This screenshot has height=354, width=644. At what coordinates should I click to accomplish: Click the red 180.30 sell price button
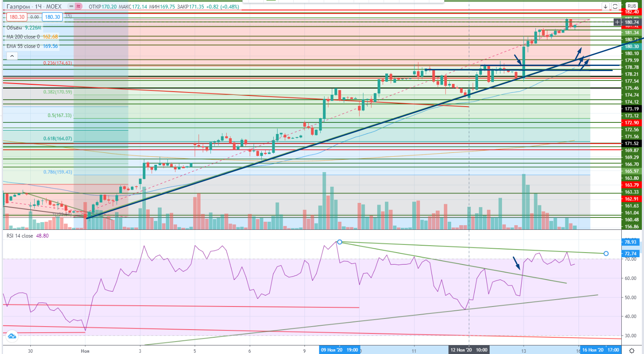click(17, 17)
